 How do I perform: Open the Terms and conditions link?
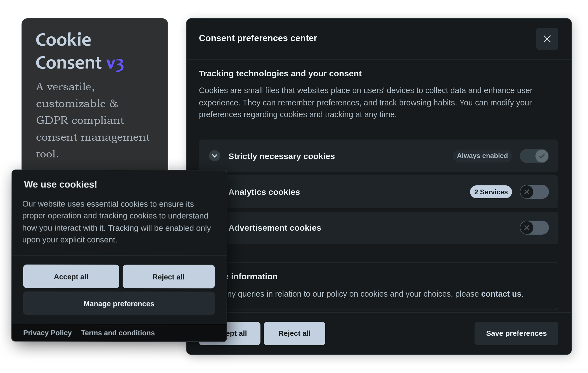(x=118, y=333)
